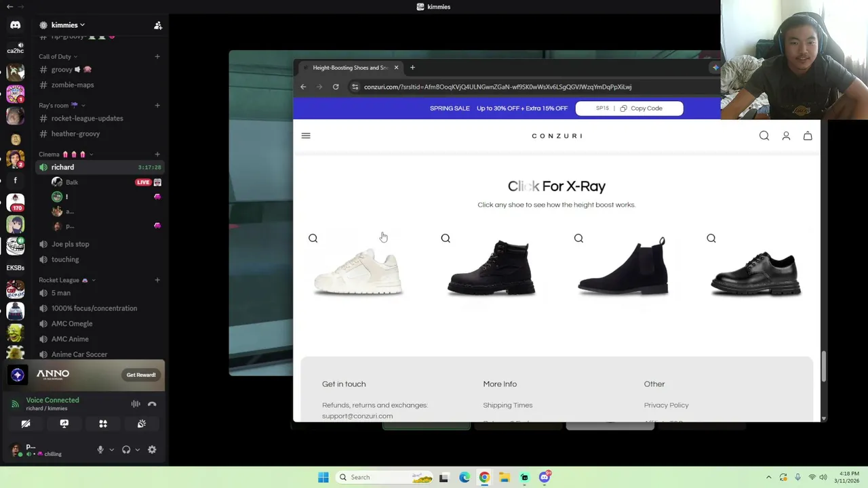This screenshot has height=488, width=868.
Task: Open the EKSBs server
Action: 15,268
